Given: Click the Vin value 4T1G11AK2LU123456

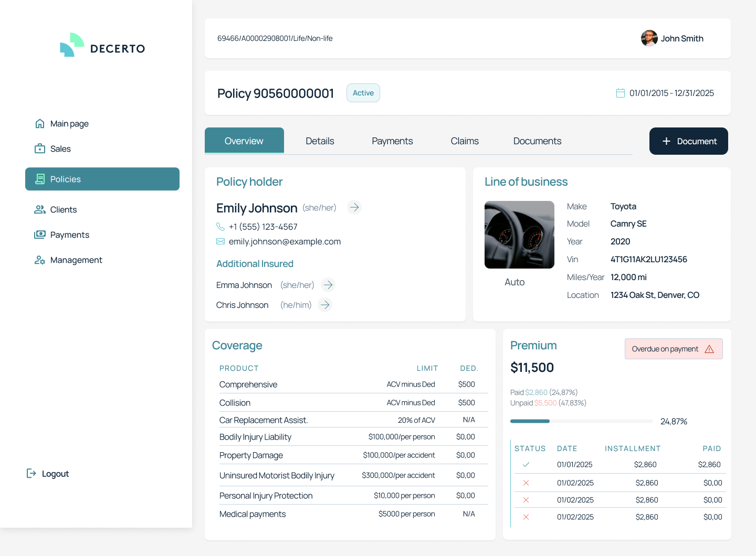Looking at the screenshot, I should (648, 260).
